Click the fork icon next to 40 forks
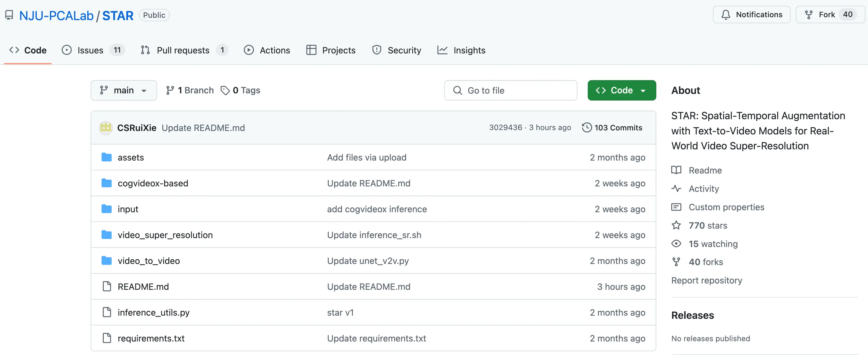Viewport: 868px width, 355px height. coord(676,262)
